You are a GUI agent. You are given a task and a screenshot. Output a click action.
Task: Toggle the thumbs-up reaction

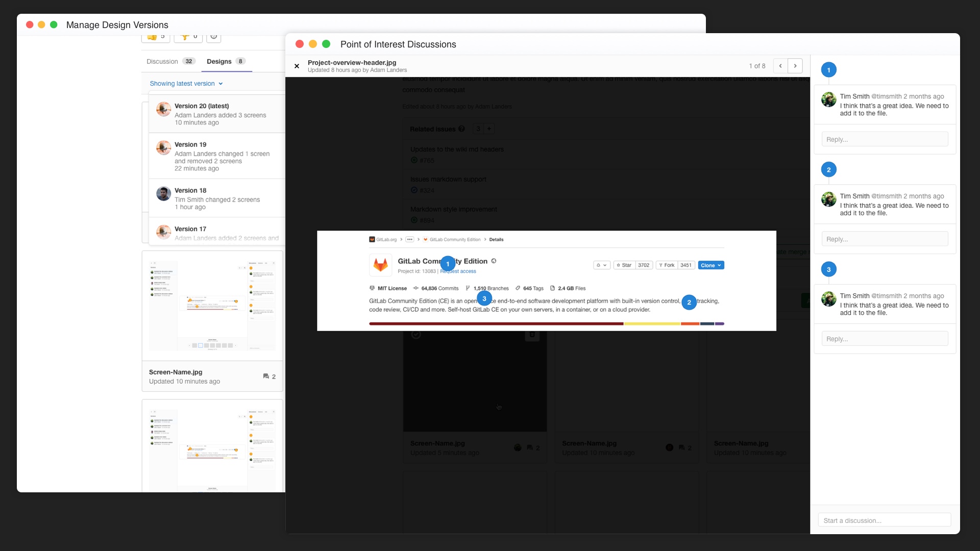(x=152, y=36)
